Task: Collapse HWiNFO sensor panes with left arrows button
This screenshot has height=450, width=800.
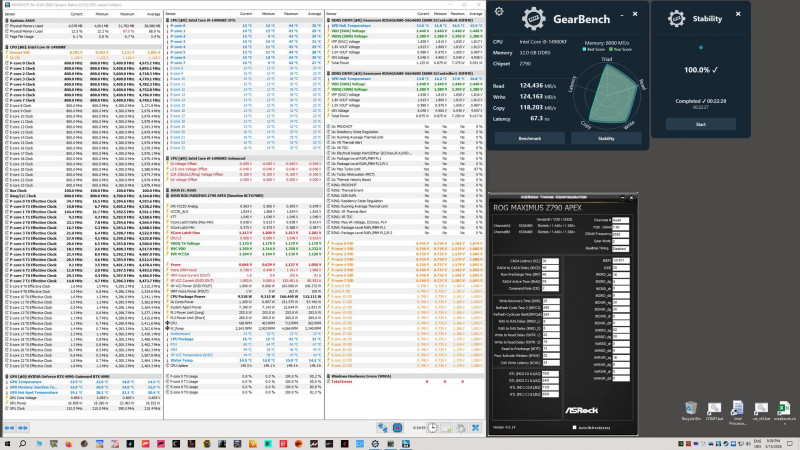Action: pos(9,428)
